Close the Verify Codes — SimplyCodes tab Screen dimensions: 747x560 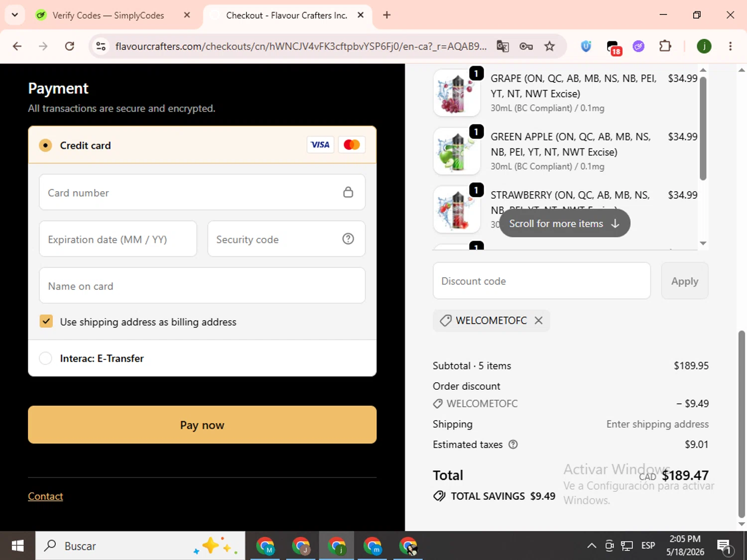coord(187,15)
